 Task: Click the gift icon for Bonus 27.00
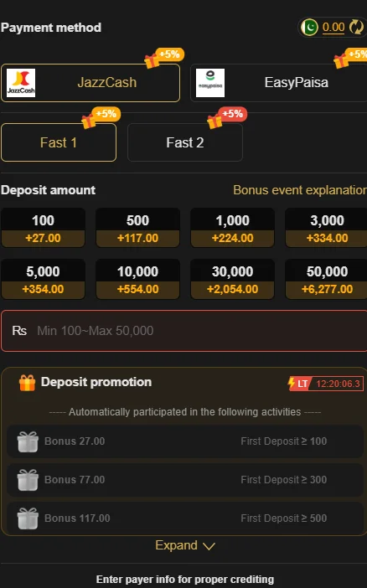point(28,441)
